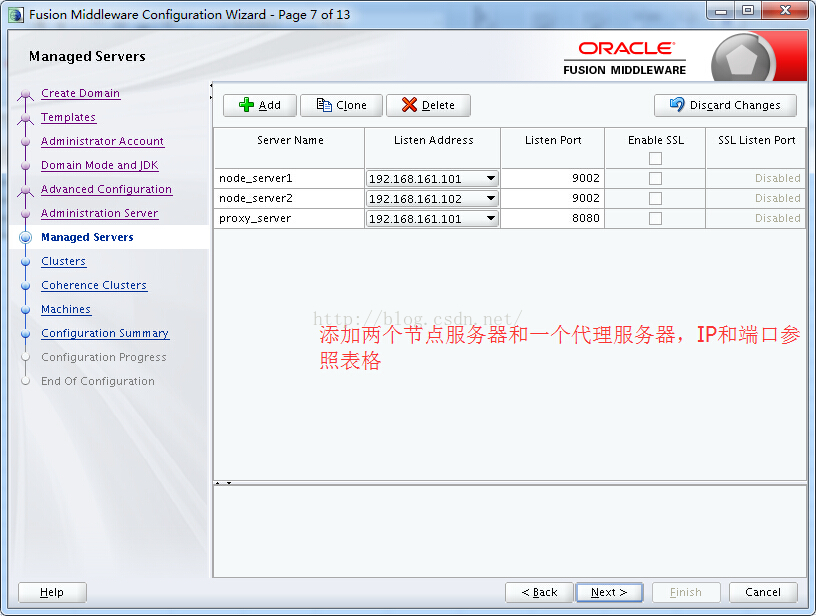Jump to Clusters step

click(x=63, y=261)
